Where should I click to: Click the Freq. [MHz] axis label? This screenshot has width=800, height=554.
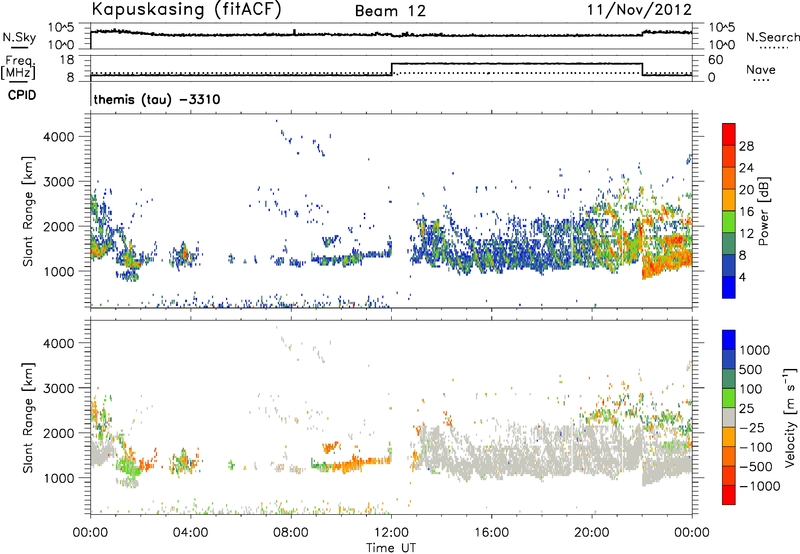coord(18,67)
